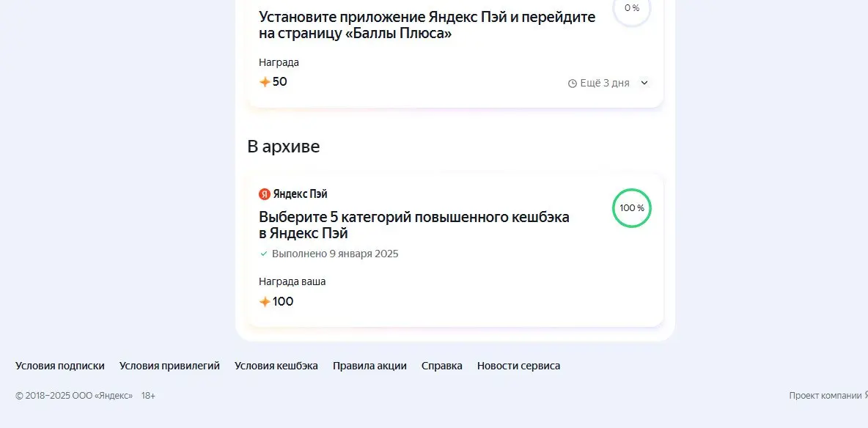Open the Правила акции link

[x=369, y=366]
